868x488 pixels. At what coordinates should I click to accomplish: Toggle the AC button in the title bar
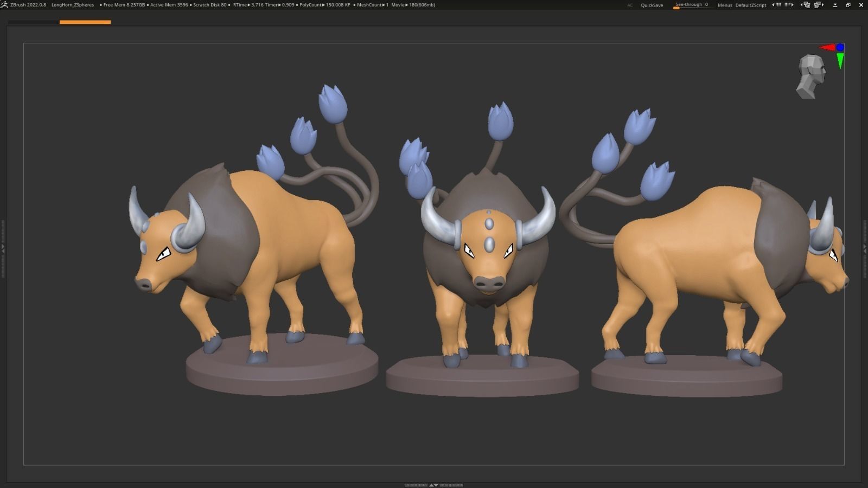point(629,5)
